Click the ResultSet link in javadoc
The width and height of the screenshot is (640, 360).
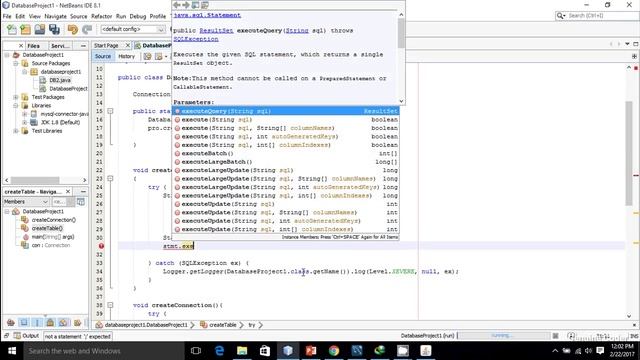click(216, 31)
